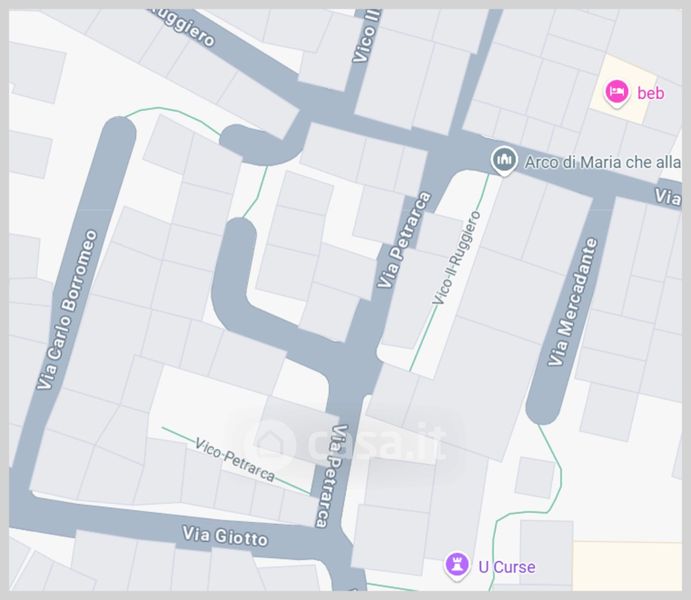Click the partial Via label at right edge

[667, 196]
